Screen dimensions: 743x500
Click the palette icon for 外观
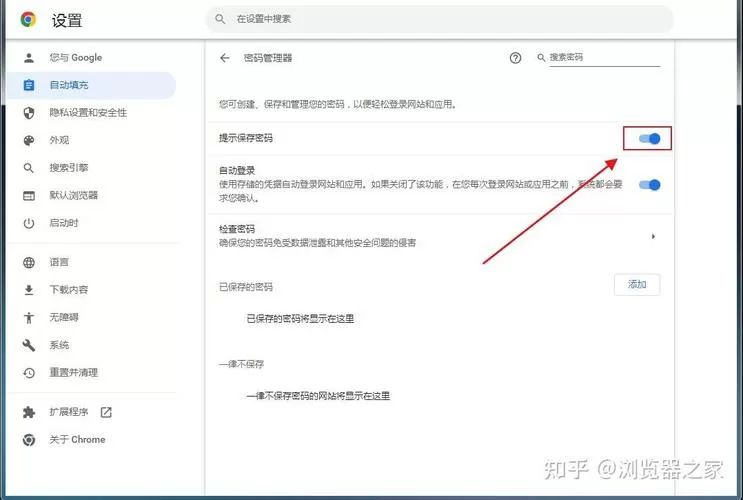coord(29,140)
